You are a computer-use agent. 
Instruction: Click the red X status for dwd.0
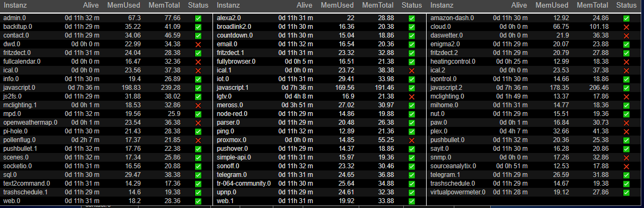(198, 44)
